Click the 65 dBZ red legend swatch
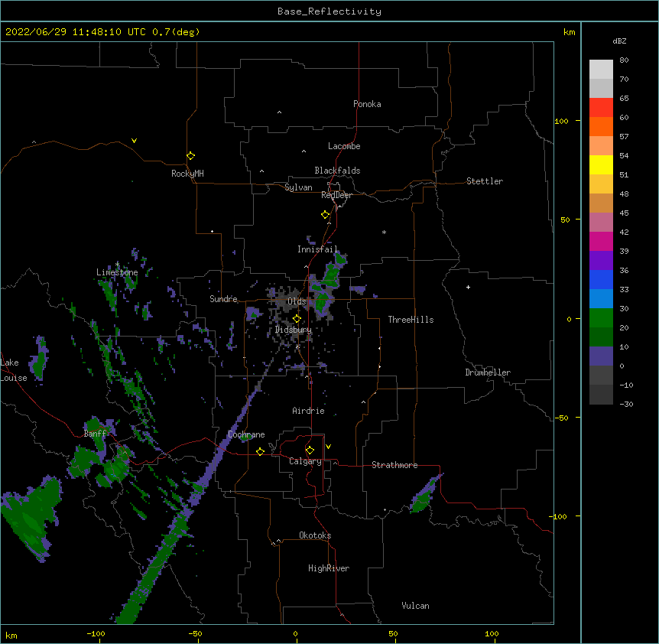The image size is (659, 644). [x=601, y=108]
